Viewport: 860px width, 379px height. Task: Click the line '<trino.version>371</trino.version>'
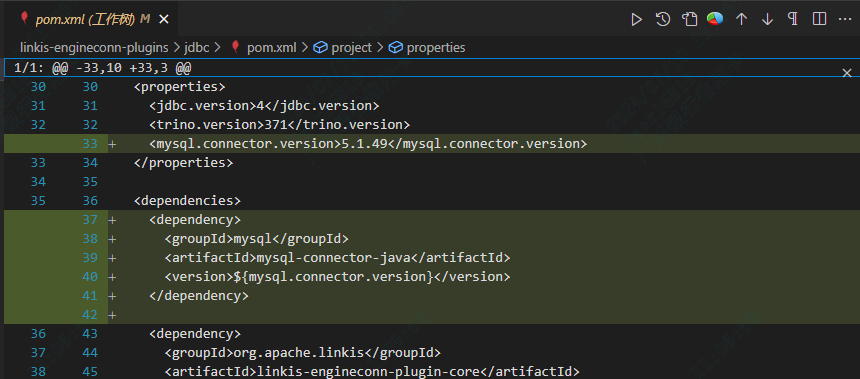(x=279, y=125)
